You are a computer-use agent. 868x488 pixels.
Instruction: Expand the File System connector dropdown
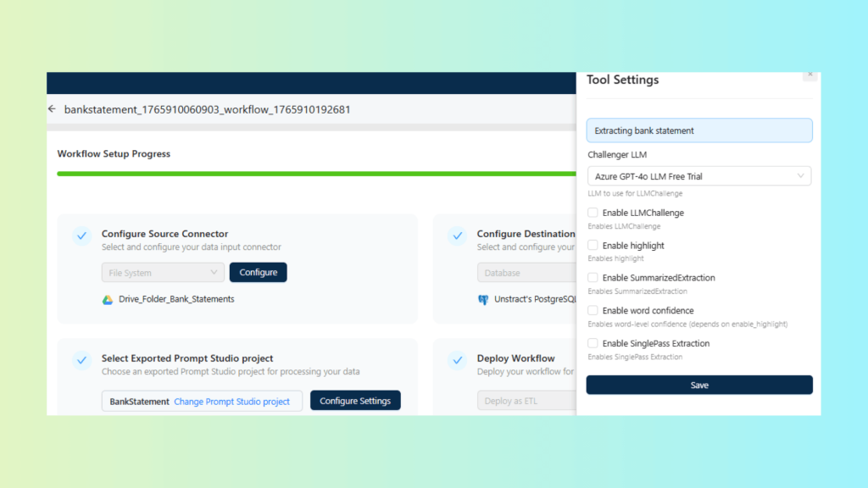162,273
